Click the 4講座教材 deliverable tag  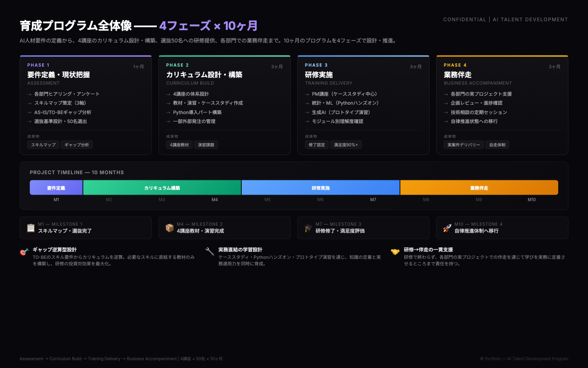[179, 145]
